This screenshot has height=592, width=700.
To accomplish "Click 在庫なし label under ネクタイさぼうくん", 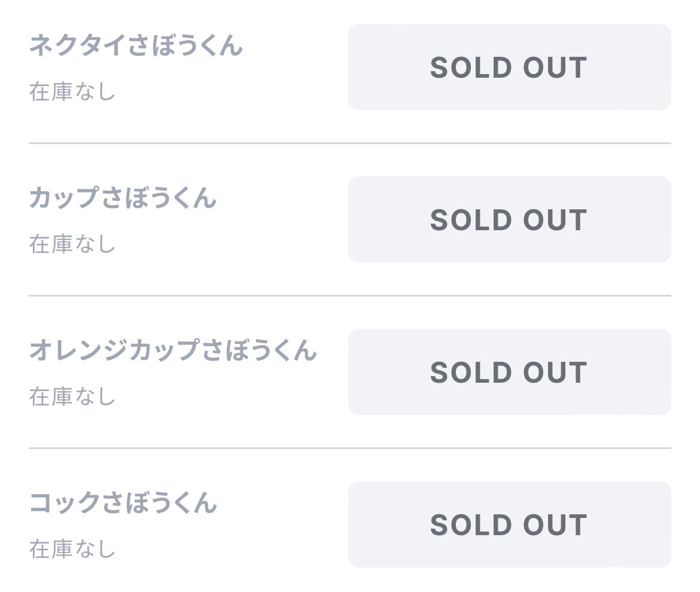I will (72, 92).
